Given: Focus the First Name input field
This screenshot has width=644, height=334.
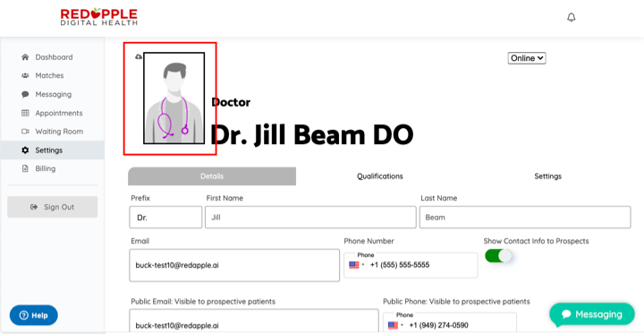Looking at the screenshot, I should tap(310, 218).
